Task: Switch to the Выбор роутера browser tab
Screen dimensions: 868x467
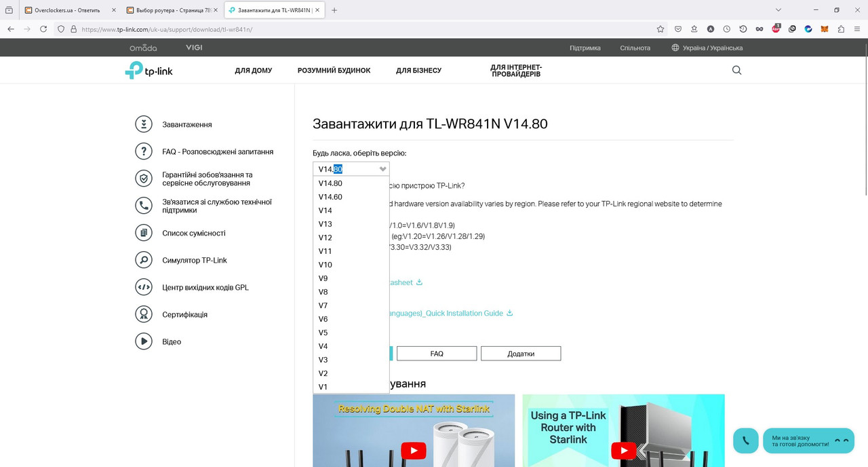Action: 171,10
